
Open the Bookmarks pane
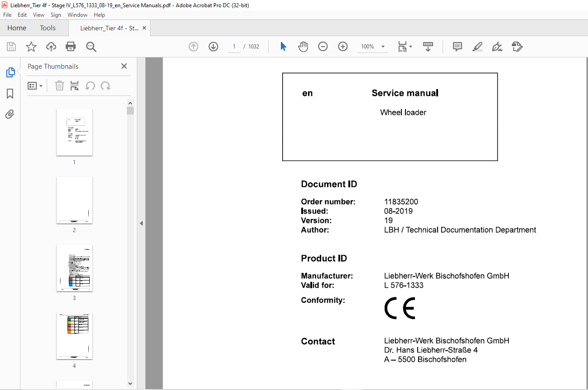pos(10,94)
